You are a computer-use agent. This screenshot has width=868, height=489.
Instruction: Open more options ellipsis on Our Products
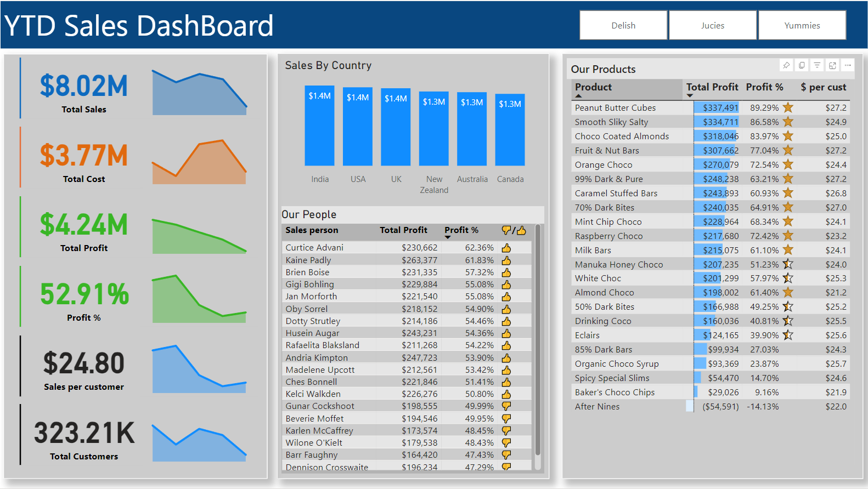(x=848, y=65)
